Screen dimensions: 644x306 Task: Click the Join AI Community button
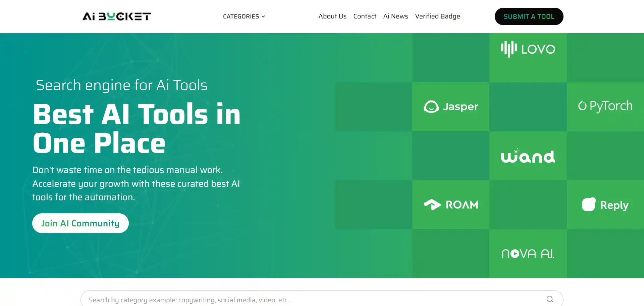tap(80, 223)
